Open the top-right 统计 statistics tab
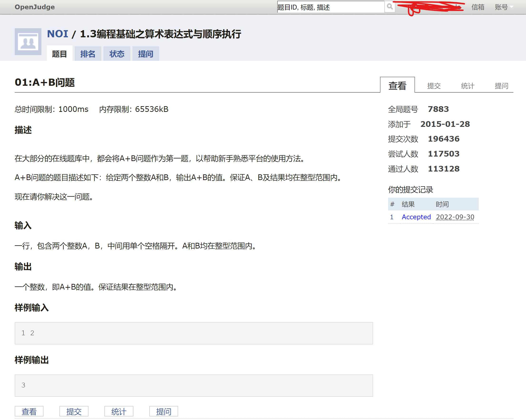 [x=468, y=86]
